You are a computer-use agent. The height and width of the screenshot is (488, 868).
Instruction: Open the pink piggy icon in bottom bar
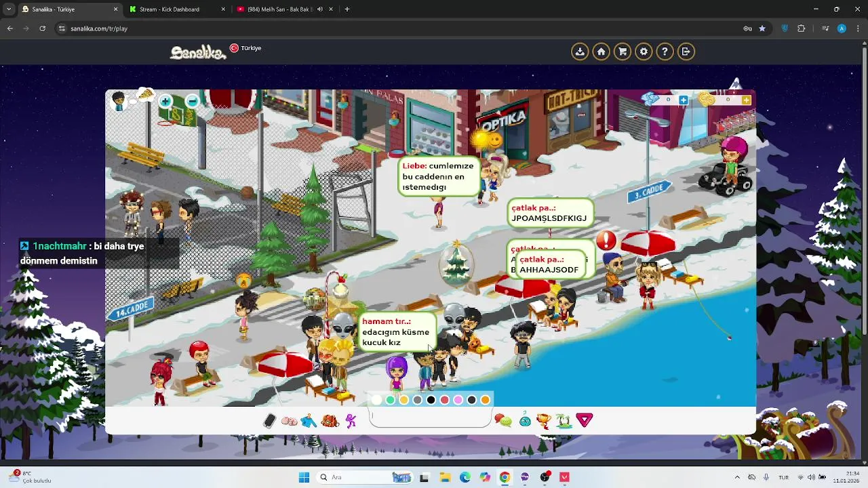[x=289, y=421]
